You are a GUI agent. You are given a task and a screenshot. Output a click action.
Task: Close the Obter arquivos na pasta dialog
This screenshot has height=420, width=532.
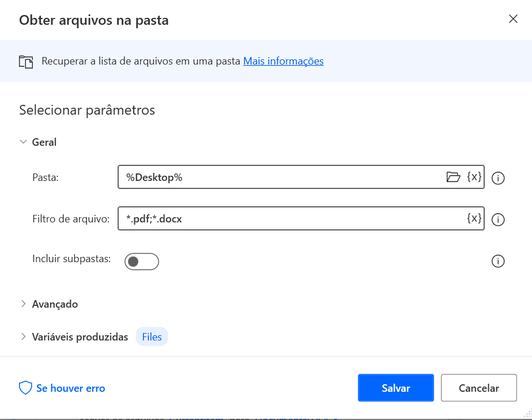click(512, 18)
